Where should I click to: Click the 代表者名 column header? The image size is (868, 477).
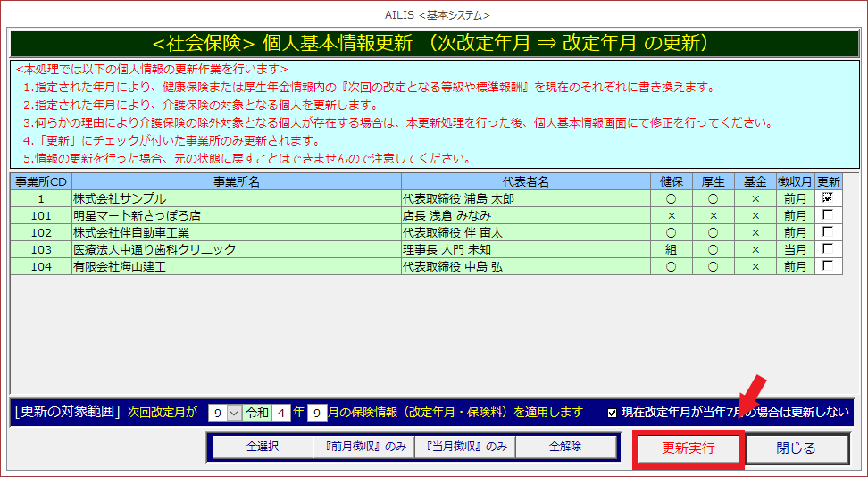click(526, 181)
